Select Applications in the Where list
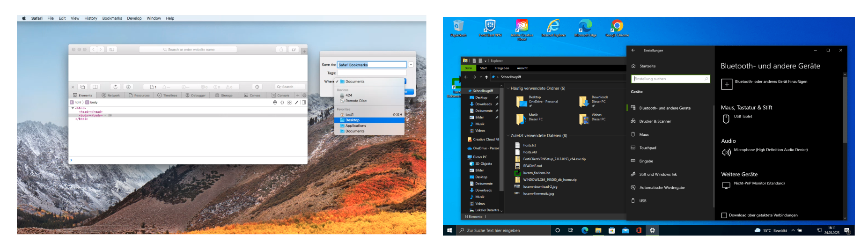 tap(369, 125)
